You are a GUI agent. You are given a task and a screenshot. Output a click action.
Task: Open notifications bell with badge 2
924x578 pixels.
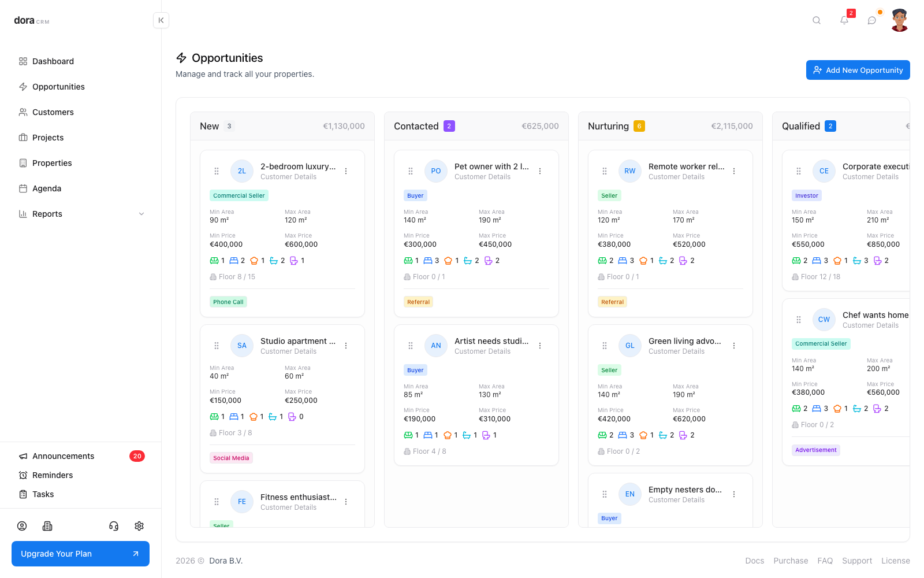click(844, 20)
